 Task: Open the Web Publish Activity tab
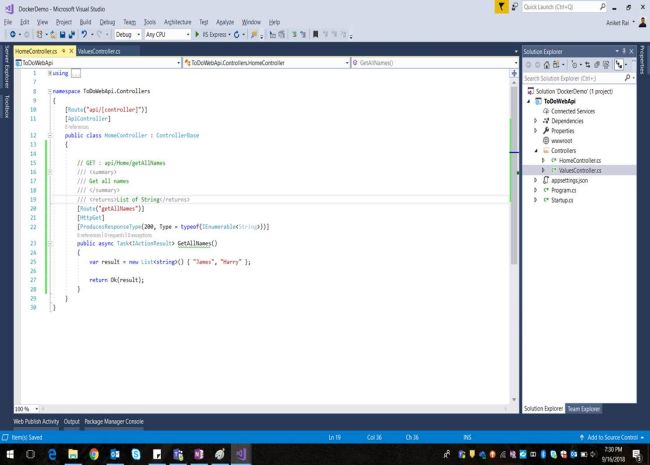(x=36, y=421)
